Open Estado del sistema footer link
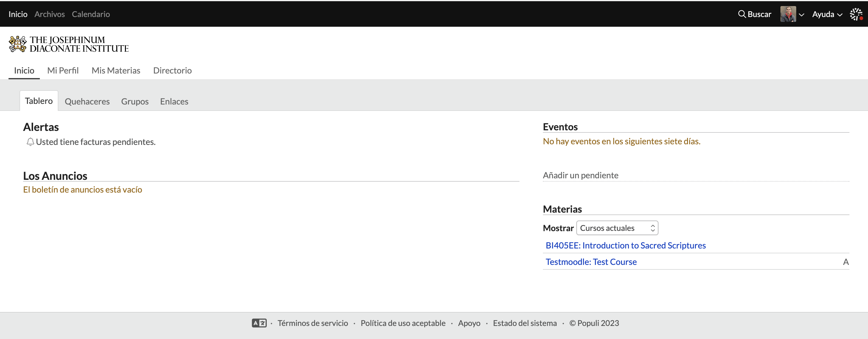This screenshot has height=339, width=868. click(x=525, y=323)
